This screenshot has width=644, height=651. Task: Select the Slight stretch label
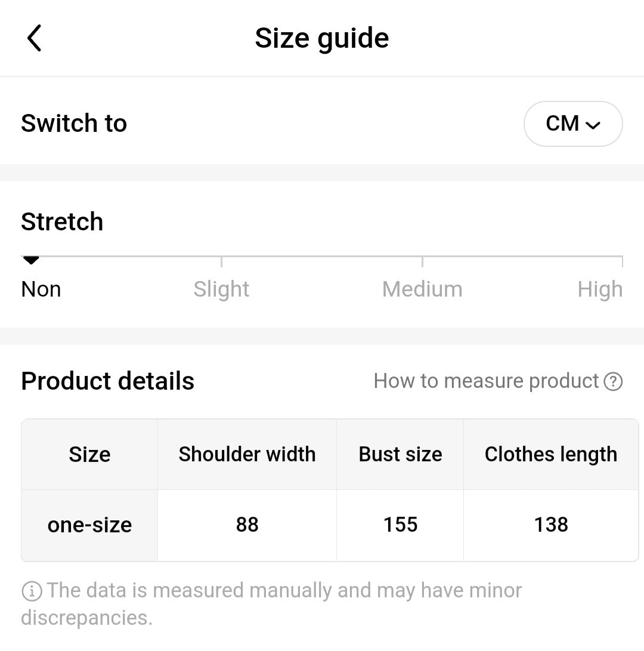(x=221, y=289)
